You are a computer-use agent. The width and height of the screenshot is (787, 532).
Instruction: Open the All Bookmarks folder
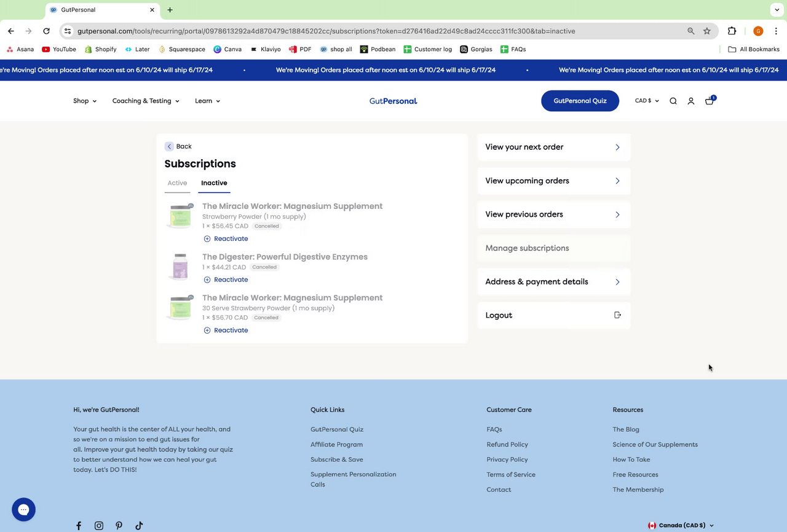pos(754,49)
